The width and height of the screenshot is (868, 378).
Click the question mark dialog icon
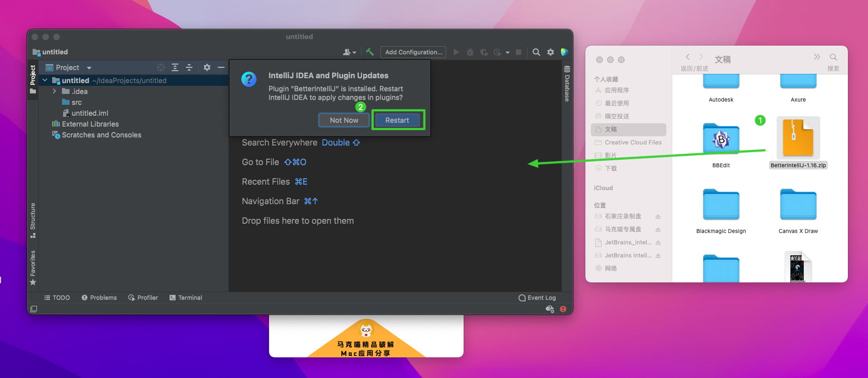(x=249, y=79)
